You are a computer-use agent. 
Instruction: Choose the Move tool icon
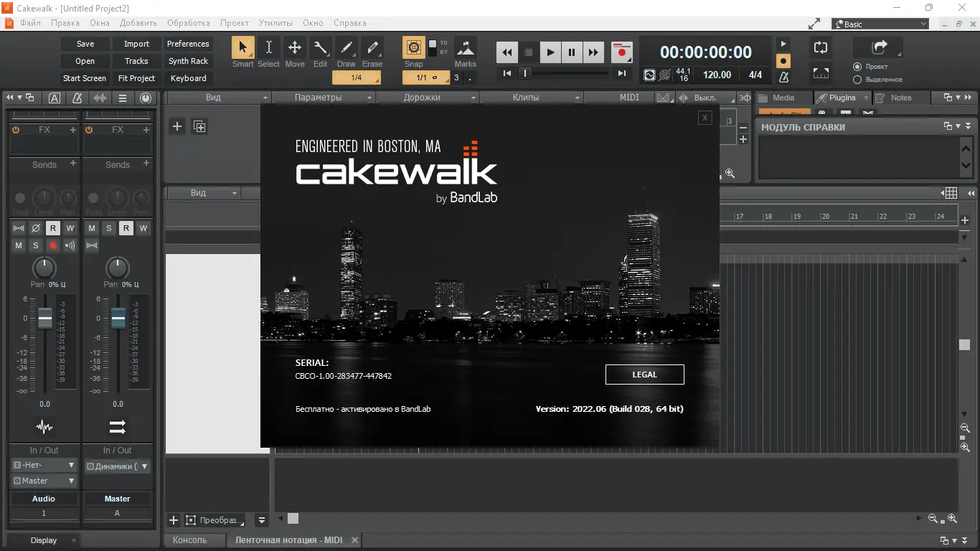pos(294,47)
